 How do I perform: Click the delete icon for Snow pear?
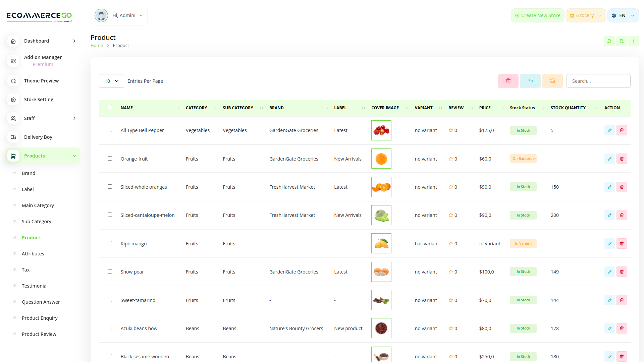622,271
